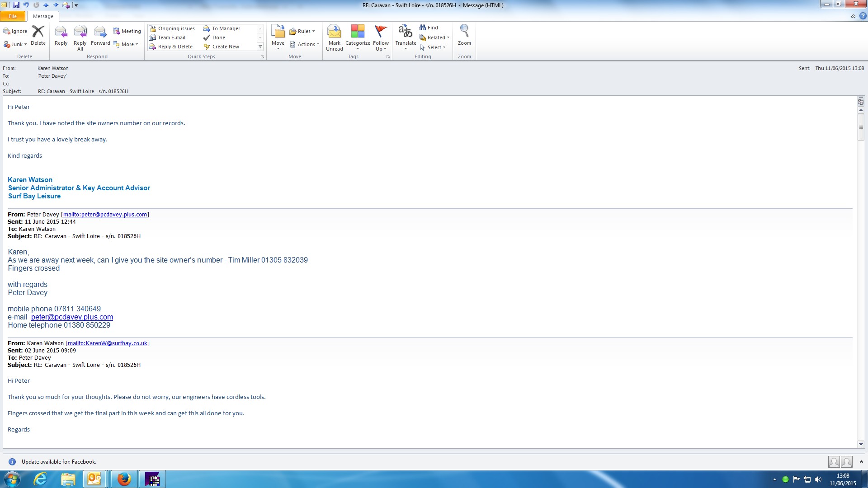
Task: Click the Reply All icon
Action: coord(80,32)
